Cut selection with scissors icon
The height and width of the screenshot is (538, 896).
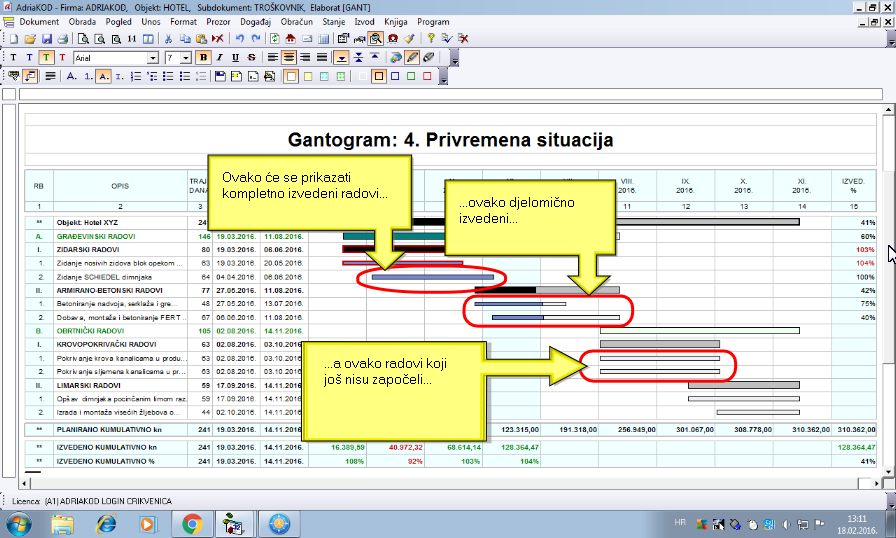tap(168, 39)
